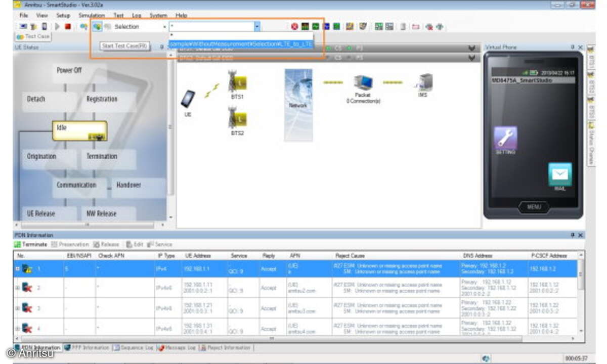Select the Test Case tab below the toolbar
This screenshot has width=607, height=364.
click(33, 37)
